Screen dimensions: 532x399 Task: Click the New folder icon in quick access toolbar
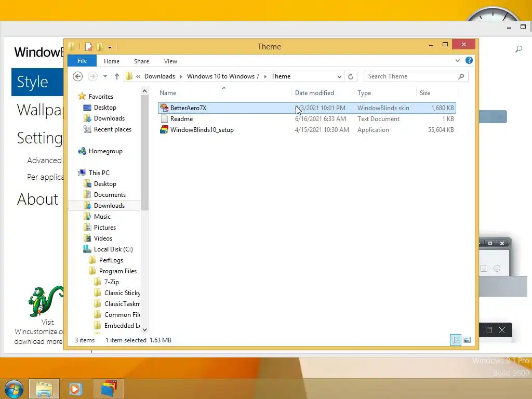tap(100, 46)
